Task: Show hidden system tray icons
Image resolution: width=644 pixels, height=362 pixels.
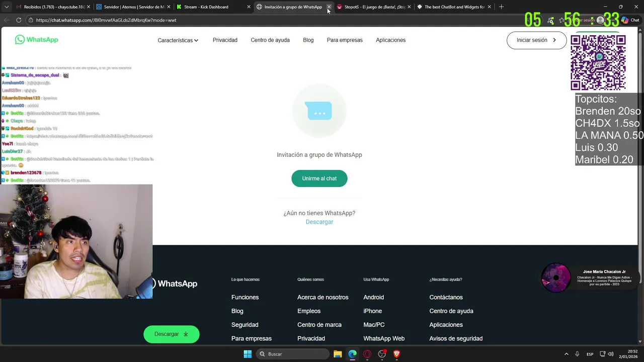Action: pyautogui.click(x=566, y=354)
